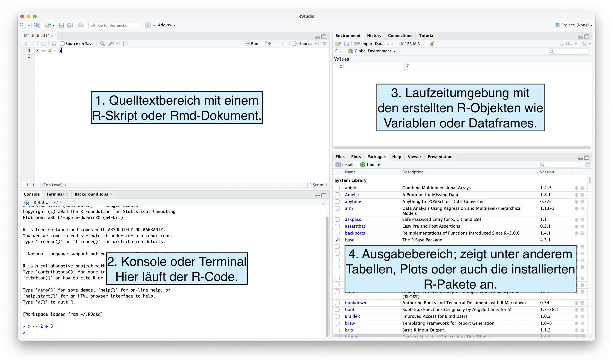
Task: Uncheck the base package checkbox
Action: (337, 240)
